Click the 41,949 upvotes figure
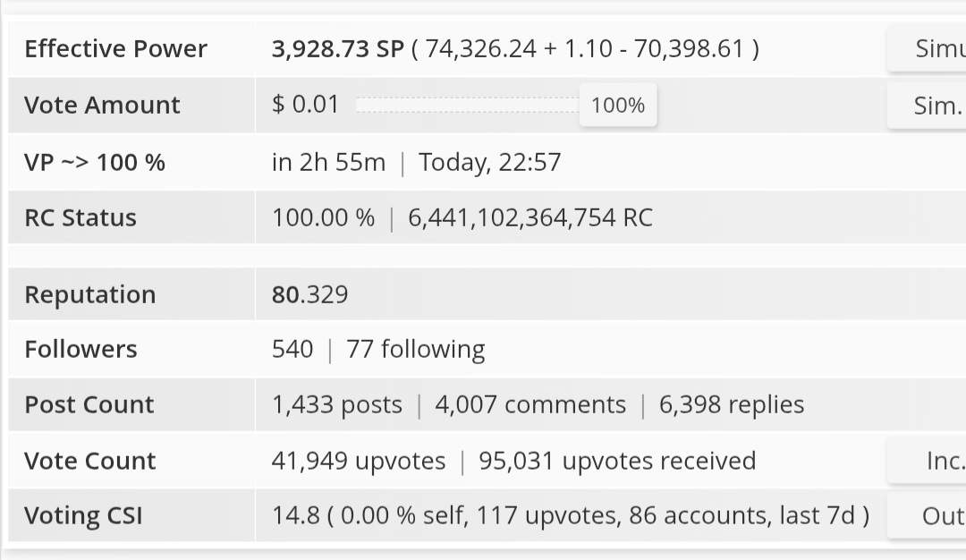This screenshot has width=966, height=560. click(x=358, y=461)
